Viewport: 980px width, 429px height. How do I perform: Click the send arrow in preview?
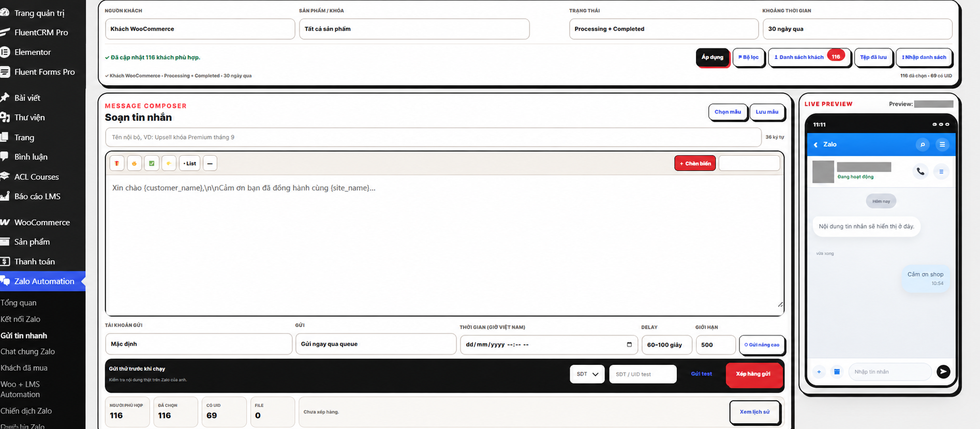(x=943, y=372)
